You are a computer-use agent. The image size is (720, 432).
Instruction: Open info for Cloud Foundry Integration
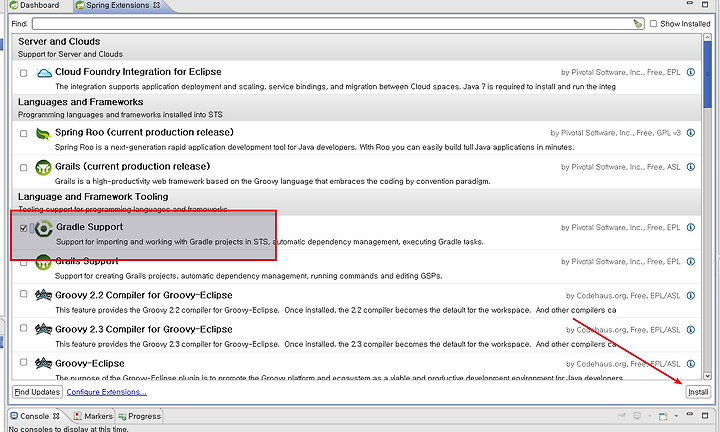[691, 72]
